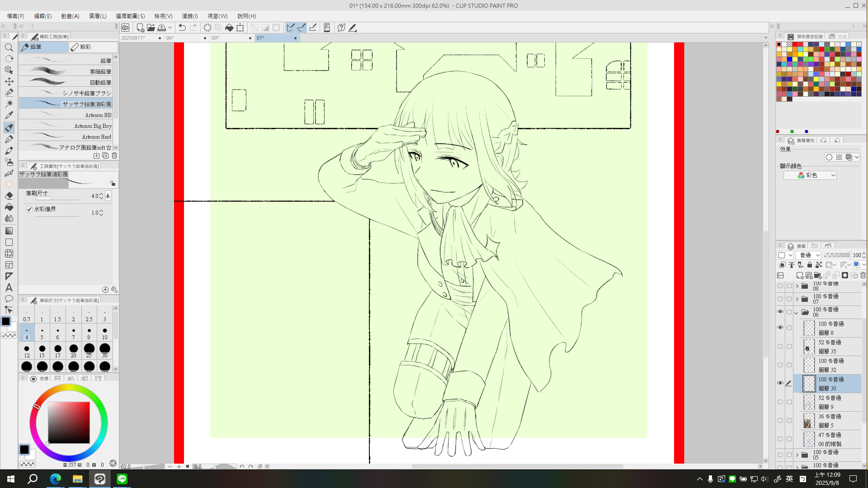Pick brush size 10 preset
Screen dimensions: 868x488
105,333
